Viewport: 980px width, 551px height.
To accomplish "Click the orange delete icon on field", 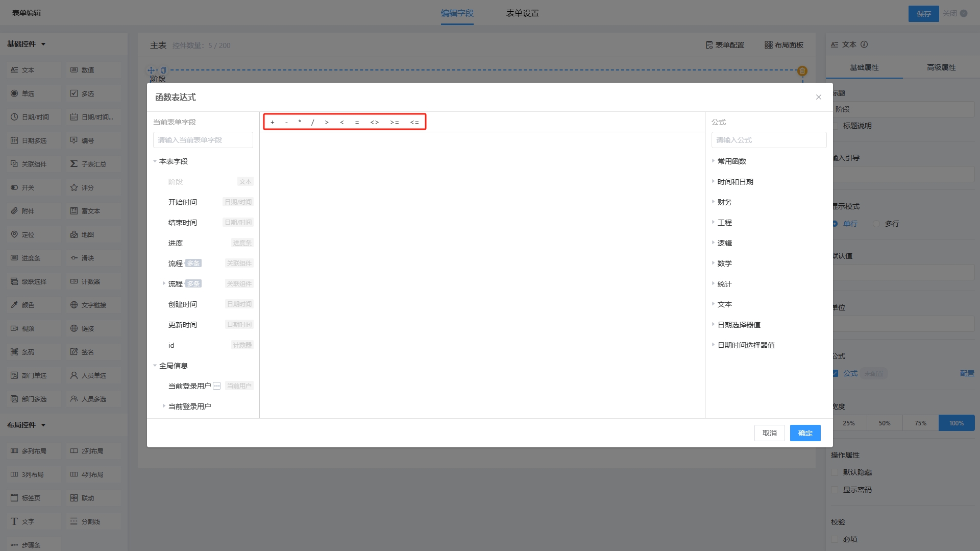I will click(802, 71).
